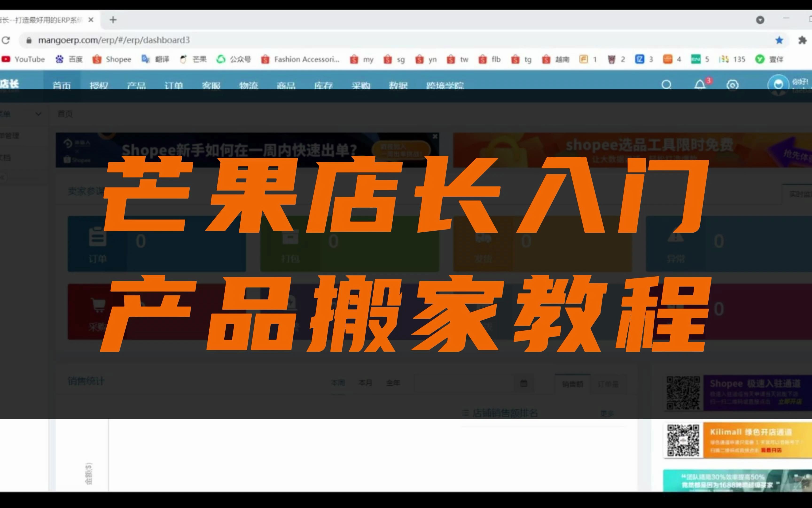
Task: Open bookmark labeled 1
Action: pos(588,60)
